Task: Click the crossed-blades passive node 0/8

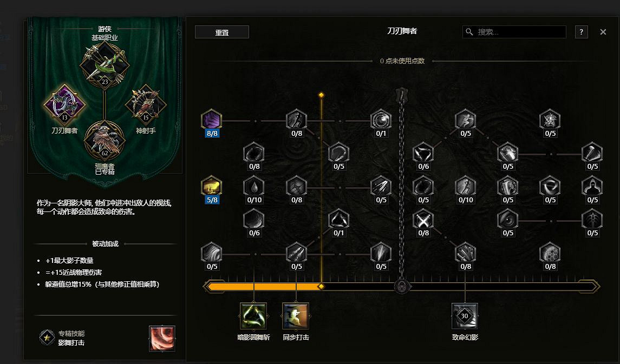Action: (423, 220)
